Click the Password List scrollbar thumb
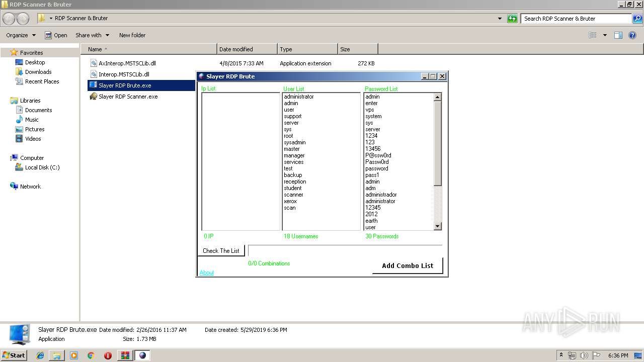This screenshot has height=362, width=644. pos(437,144)
